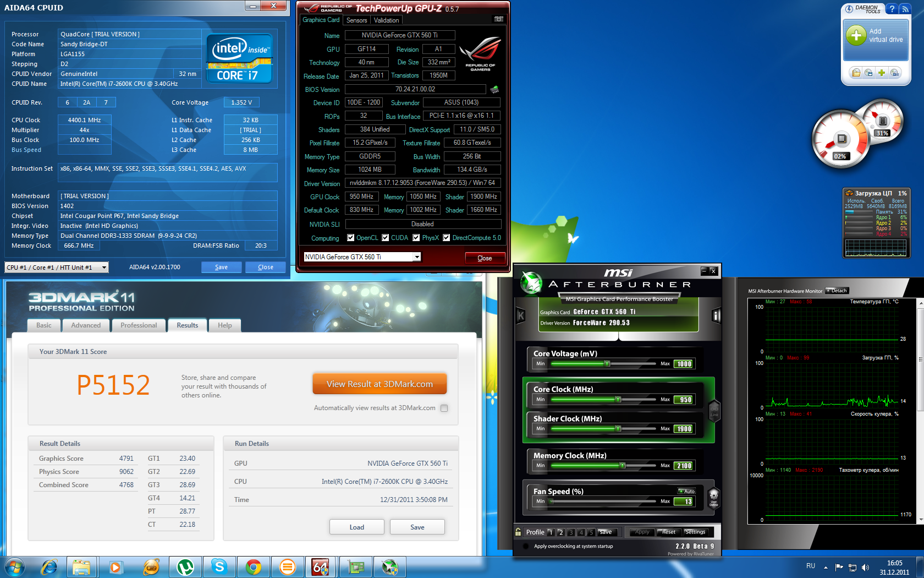The width and height of the screenshot is (924, 578).
Task: Click the Memory Clock 2100 value field
Action: click(x=684, y=466)
